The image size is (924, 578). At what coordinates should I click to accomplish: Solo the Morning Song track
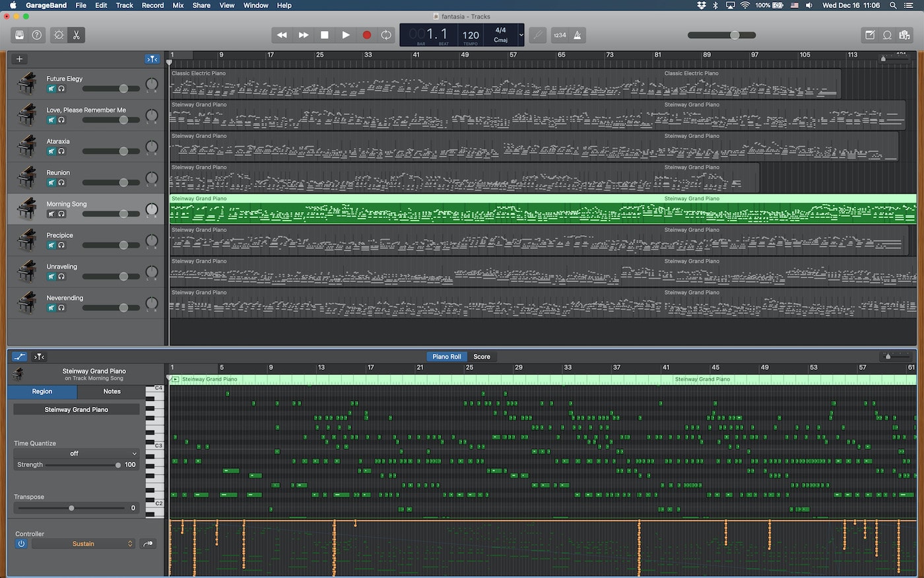61,214
